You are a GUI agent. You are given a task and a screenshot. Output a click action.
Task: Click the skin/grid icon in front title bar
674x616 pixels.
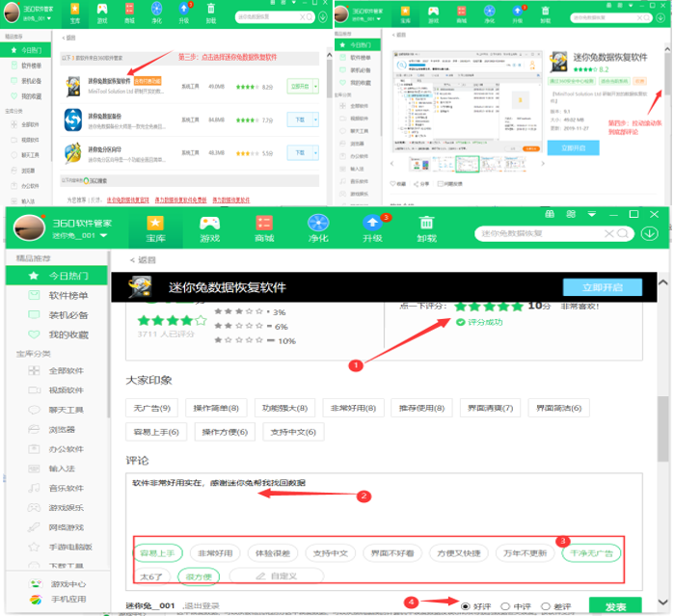(571, 214)
